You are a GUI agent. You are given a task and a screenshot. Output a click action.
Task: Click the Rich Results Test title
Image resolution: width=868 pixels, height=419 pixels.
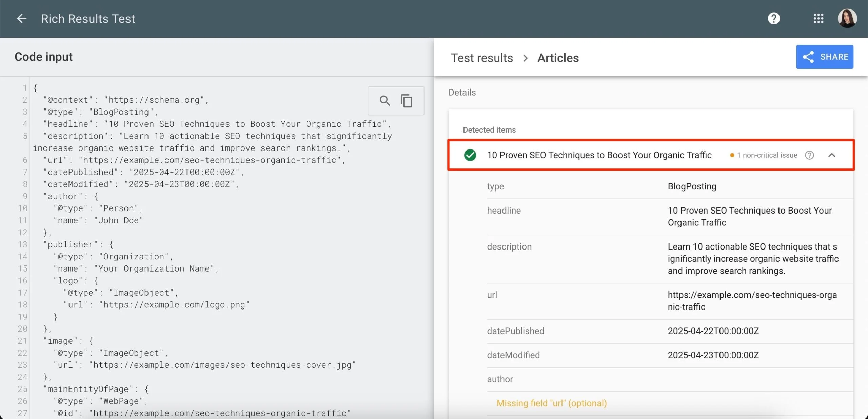click(x=88, y=19)
